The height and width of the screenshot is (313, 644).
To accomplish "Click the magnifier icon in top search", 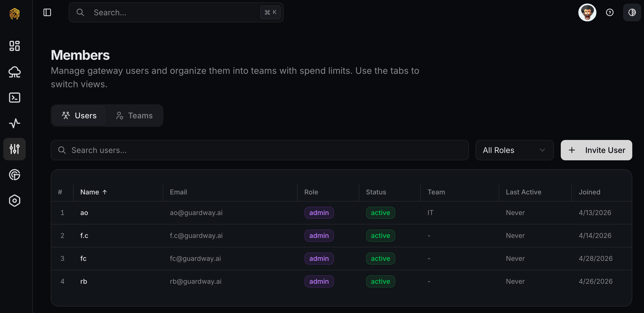I will click(x=80, y=12).
